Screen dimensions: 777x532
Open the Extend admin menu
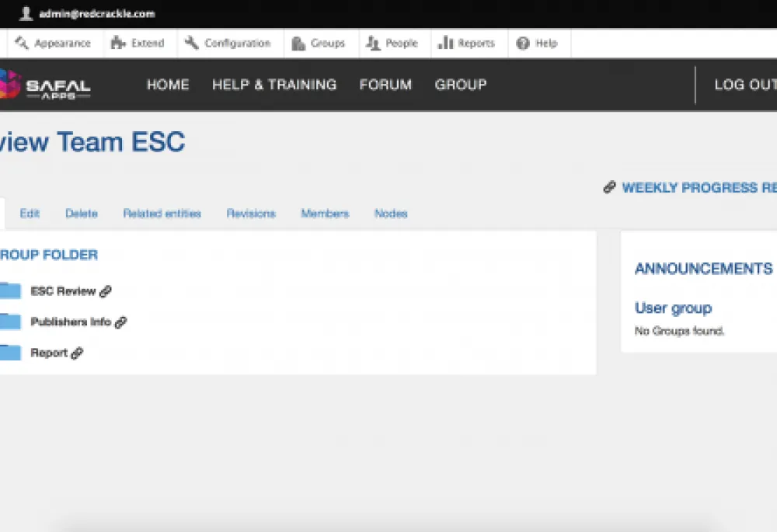[x=148, y=43]
